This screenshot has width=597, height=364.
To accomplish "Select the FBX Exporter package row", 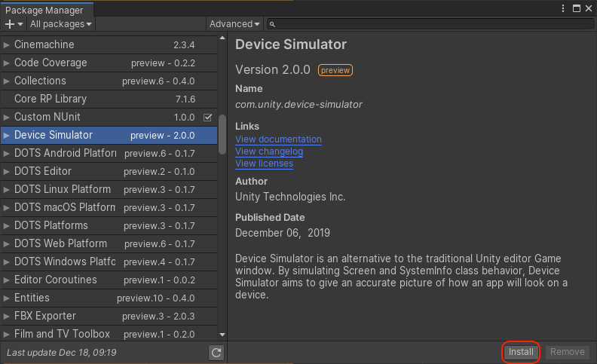I will [x=109, y=316].
